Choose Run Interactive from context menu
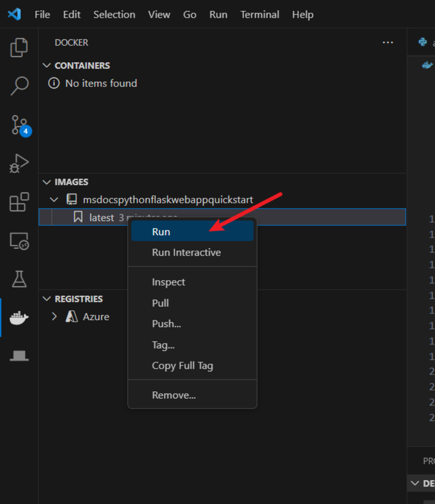The width and height of the screenshot is (435, 504). pos(192,253)
